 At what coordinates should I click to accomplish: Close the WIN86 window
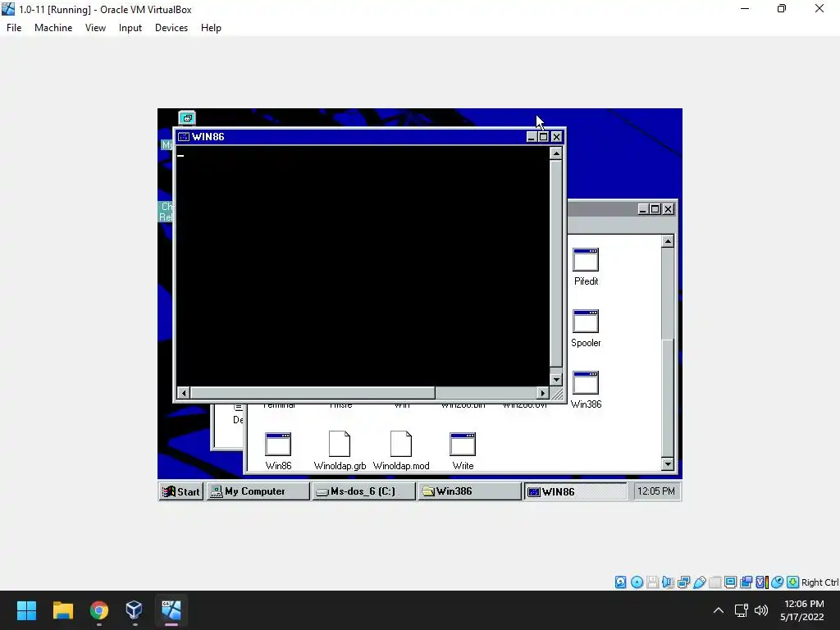pyautogui.click(x=557, y=137)
